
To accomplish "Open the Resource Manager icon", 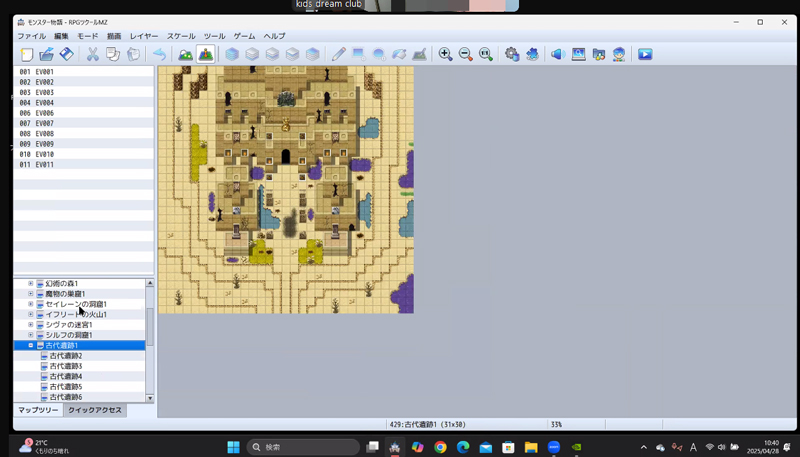I will (598, 54).
